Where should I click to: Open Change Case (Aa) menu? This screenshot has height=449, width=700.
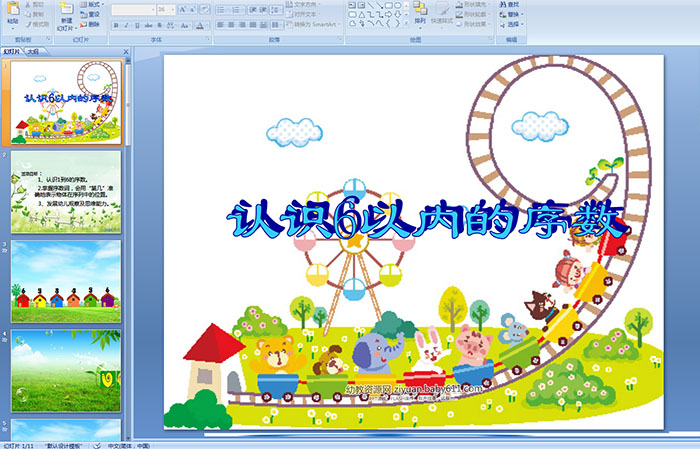pyautogui.click(x=184, y=26)
